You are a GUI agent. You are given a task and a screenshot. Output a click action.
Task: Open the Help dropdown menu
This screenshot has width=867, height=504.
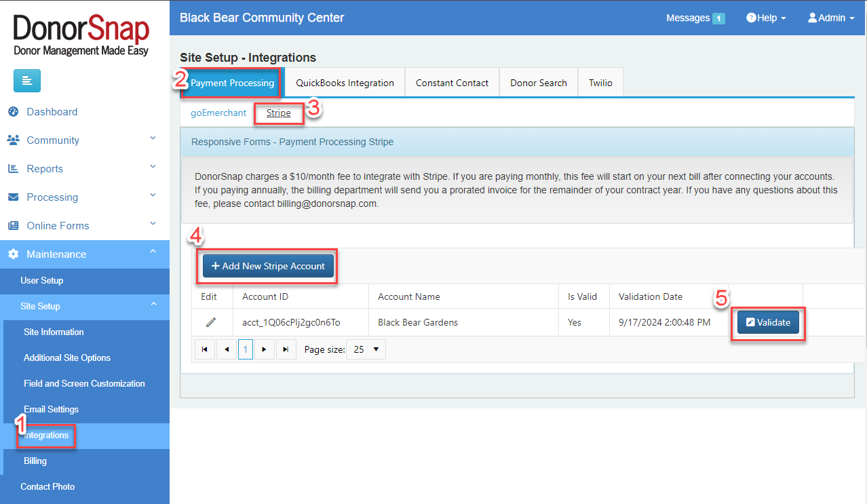[766, 18]
